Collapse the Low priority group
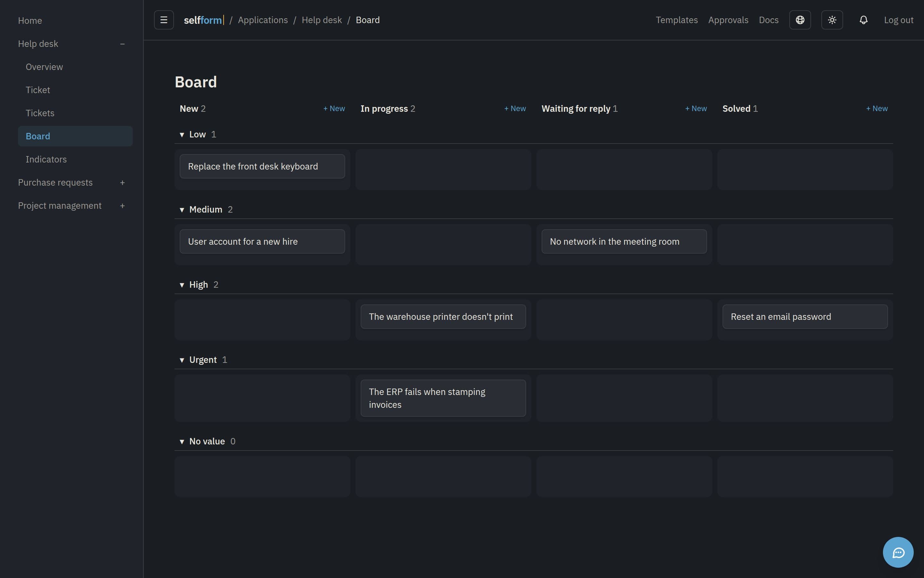 [x=182, y=135]
